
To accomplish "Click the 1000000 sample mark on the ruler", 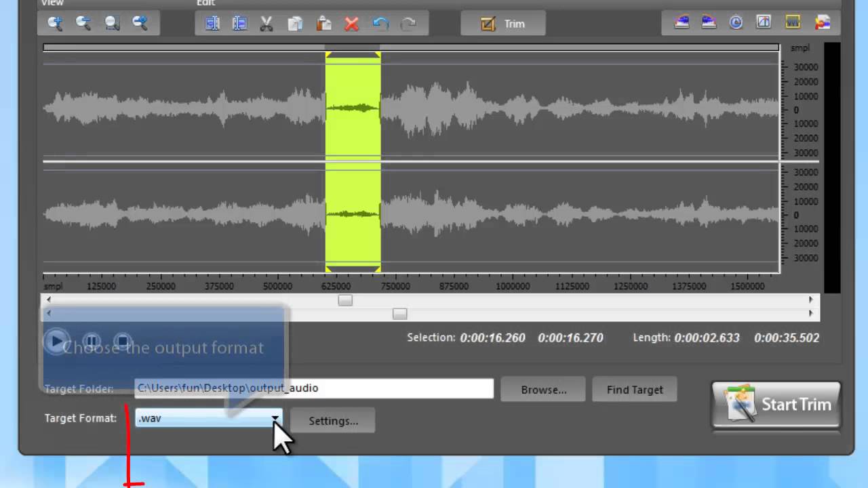I will tap(513, 287).
